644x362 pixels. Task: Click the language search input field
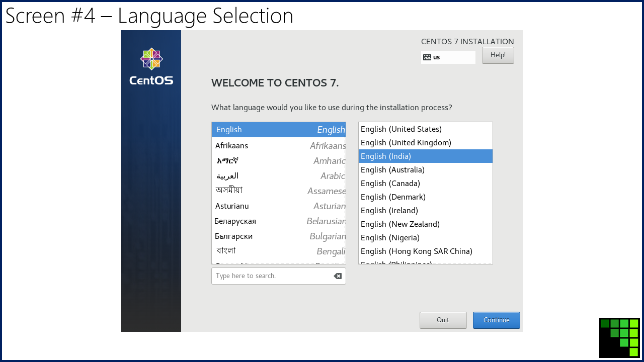(272, 276)
